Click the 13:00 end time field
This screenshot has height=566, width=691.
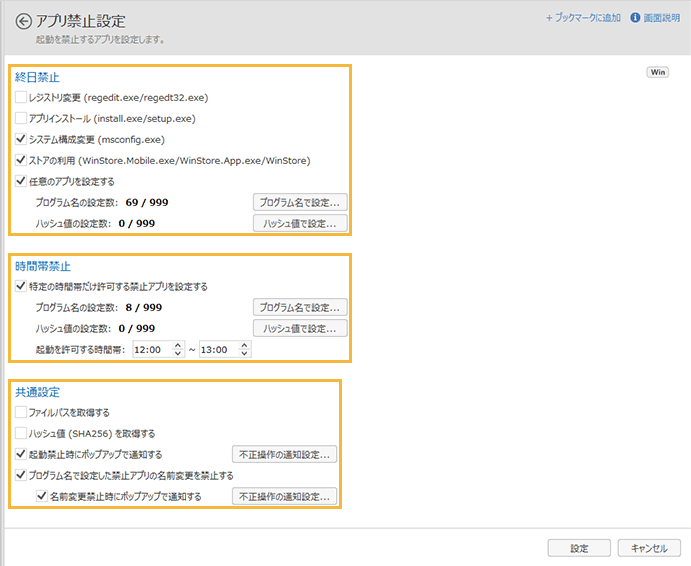pyautogui.click(x=219, y=350)
